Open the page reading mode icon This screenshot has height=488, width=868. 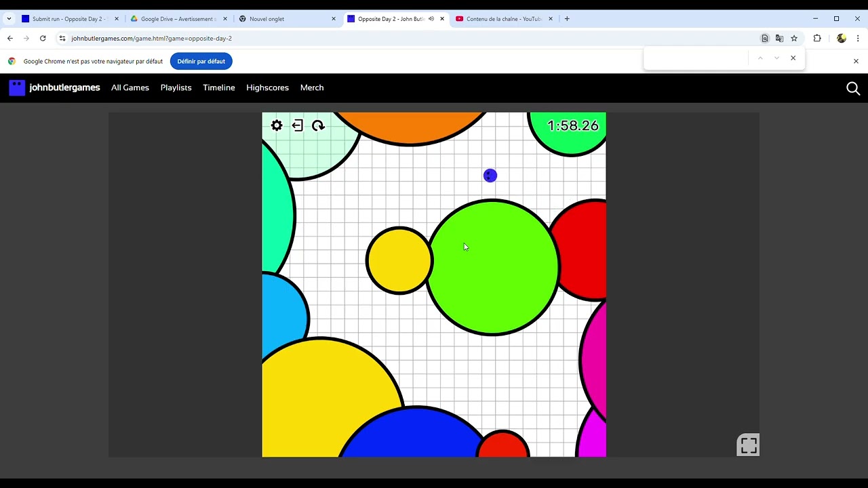pos(765,39)
